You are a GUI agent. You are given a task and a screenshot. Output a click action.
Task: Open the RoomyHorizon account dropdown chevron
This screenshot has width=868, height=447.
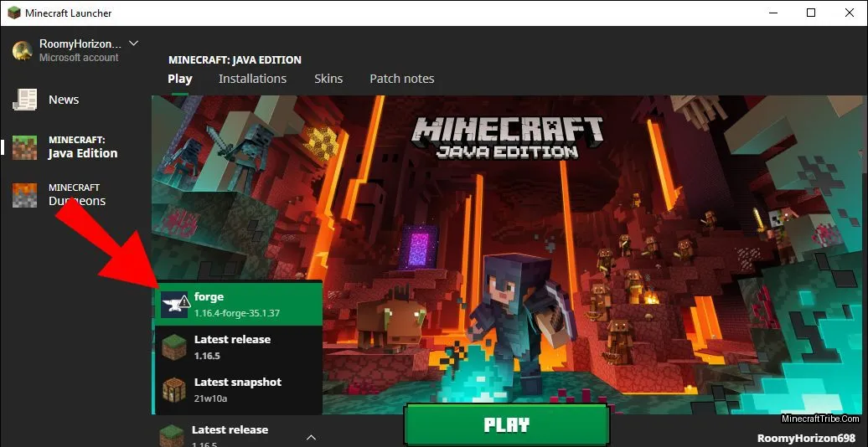coord(133,44)
